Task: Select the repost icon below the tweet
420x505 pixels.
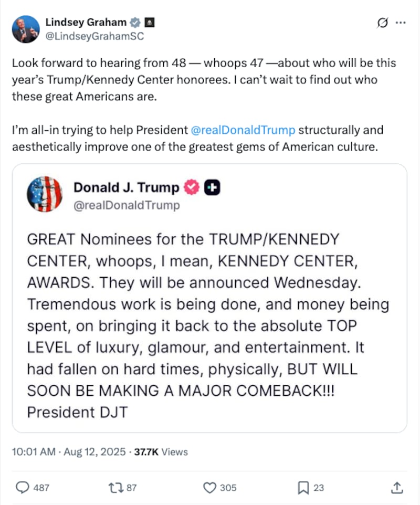Action: point(117,488)
